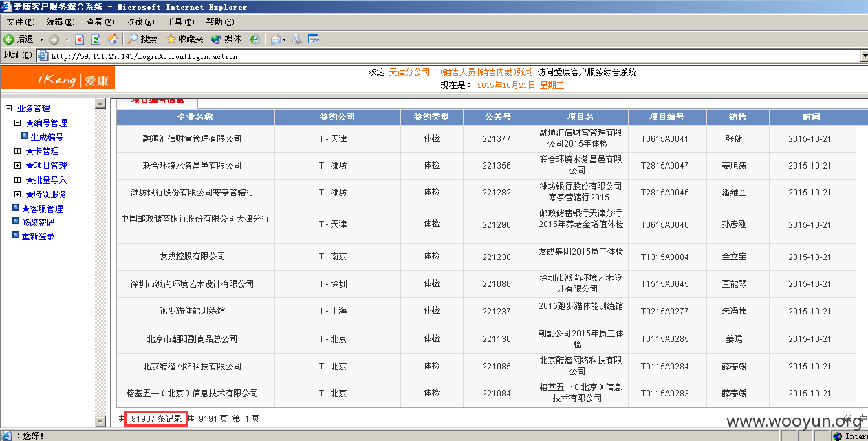
Task: Open the Mail button dropdown arrow
Action: pyautogui.click(x=284, y=39)
